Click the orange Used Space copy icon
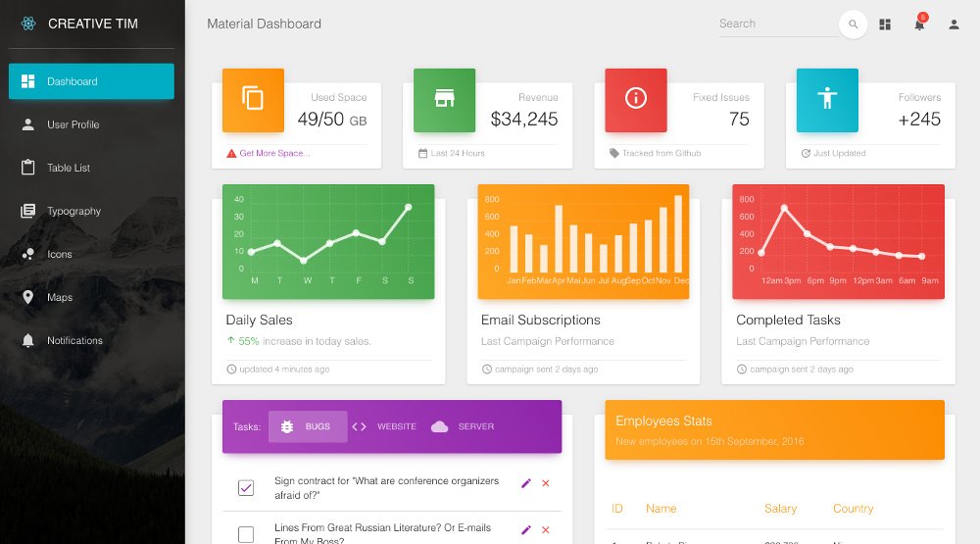 253,99
